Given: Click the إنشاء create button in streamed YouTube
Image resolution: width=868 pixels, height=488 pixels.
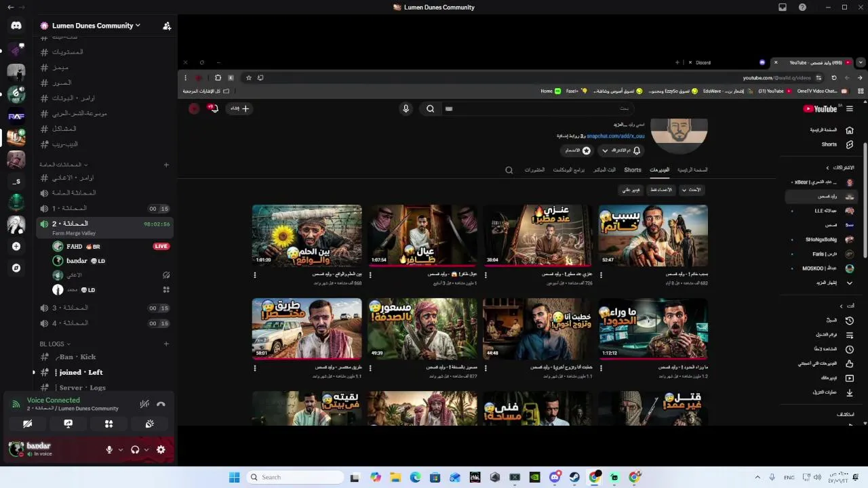Looking at the screenshot, I should [x=239, y=108].
